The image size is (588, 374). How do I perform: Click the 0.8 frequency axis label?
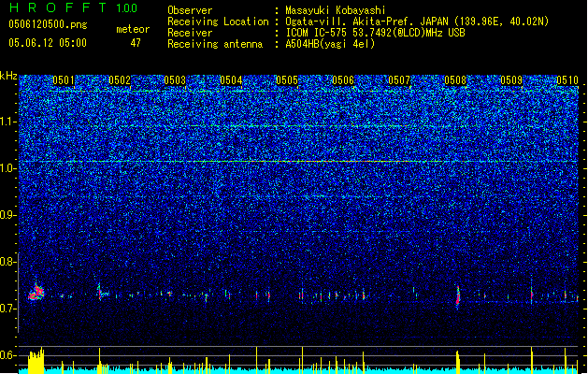pyautogui.click(x=8, y=262)
